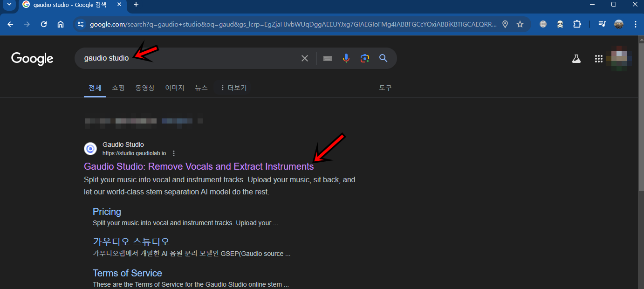Image resolution: width=644 pixels, height=289 pixels.
Task: Open Search Labs flask icon
Action: pos(576,58)
